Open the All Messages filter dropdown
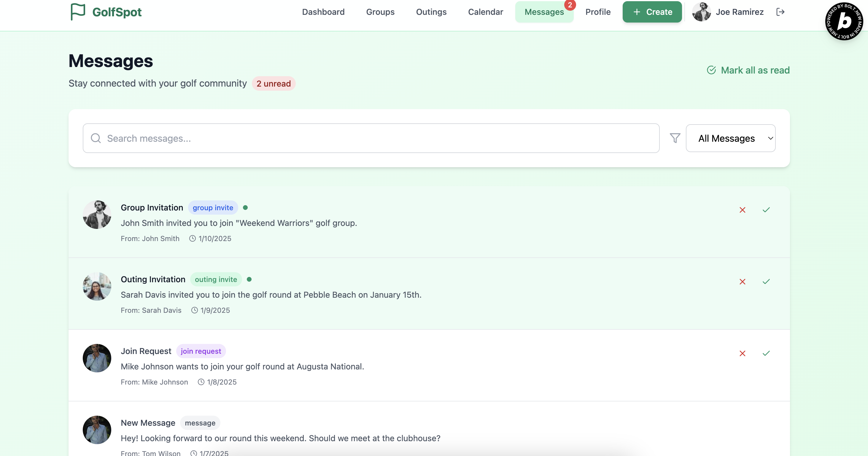 [x=731, y=138]
